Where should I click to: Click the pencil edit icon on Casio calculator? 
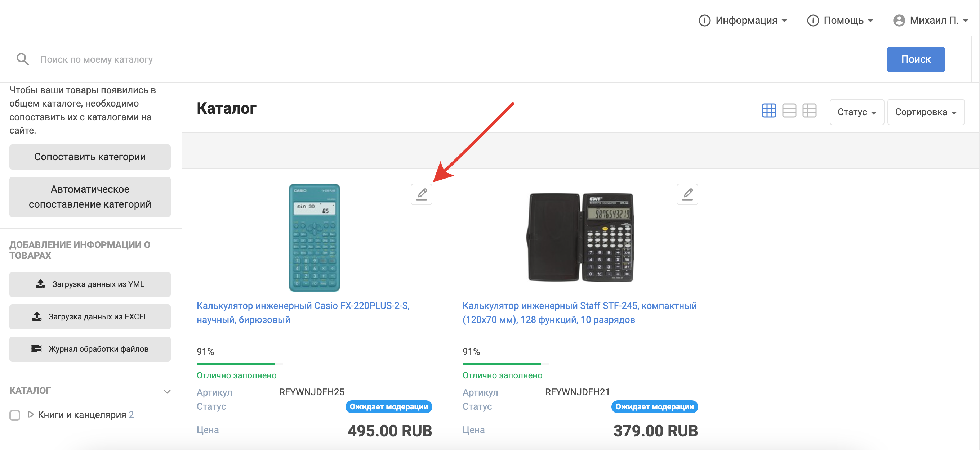[421, 194]
